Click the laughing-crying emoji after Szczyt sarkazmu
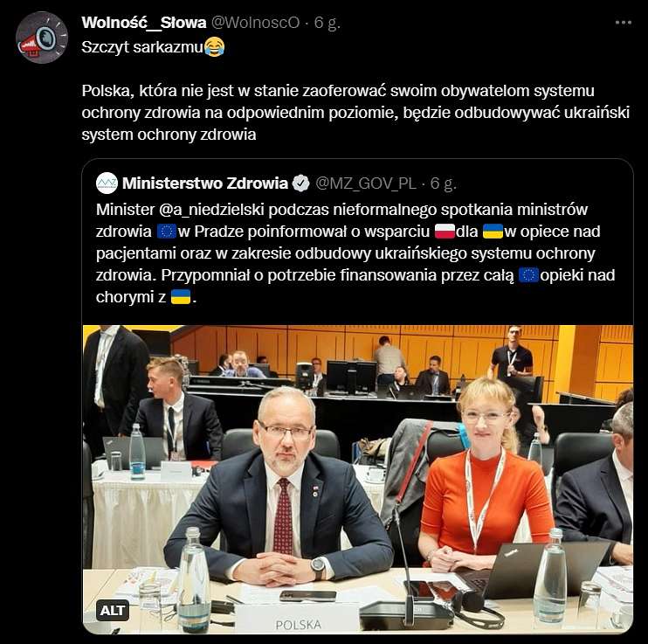 coord(214,46)
